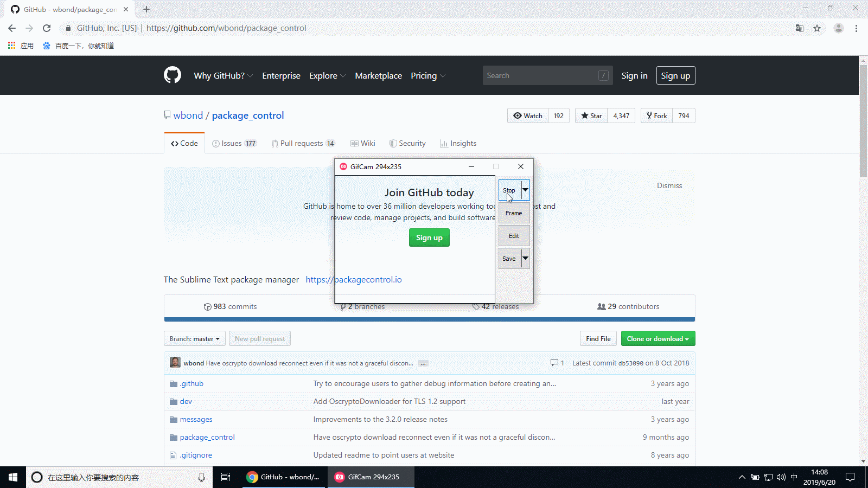Expand the Why GitHub? menu
Viewport: 868px width, 488px height.
point(223,75)
